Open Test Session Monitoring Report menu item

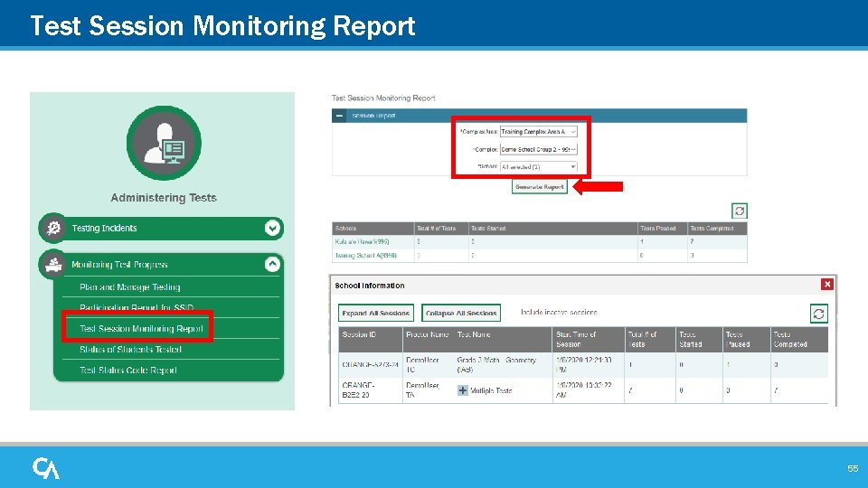pos(141,329)
